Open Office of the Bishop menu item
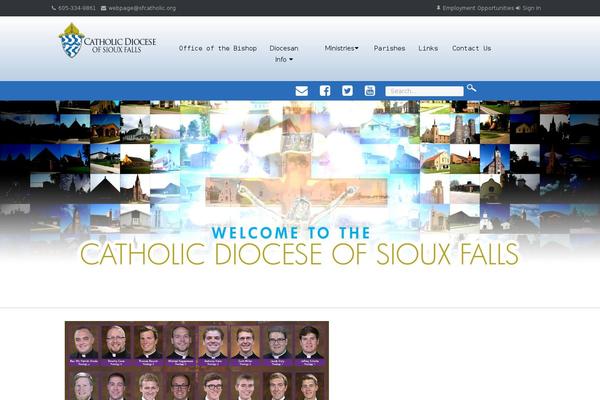 (x=218, y=48)
